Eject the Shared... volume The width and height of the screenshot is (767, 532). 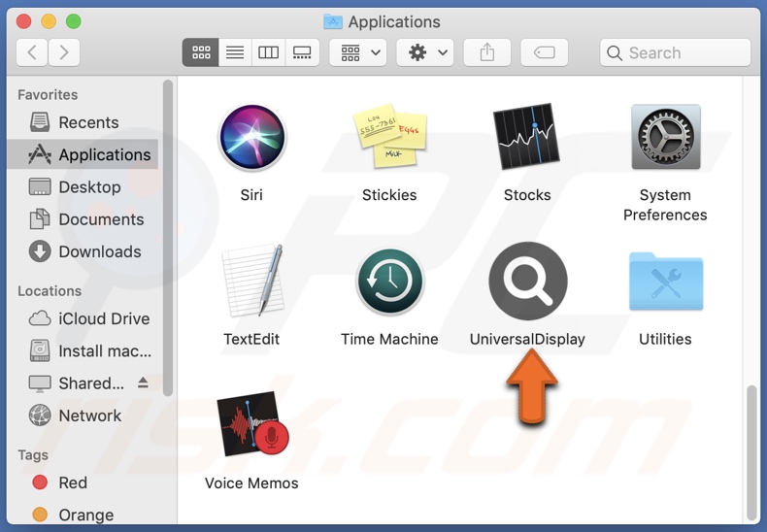[x=143, y=382]
